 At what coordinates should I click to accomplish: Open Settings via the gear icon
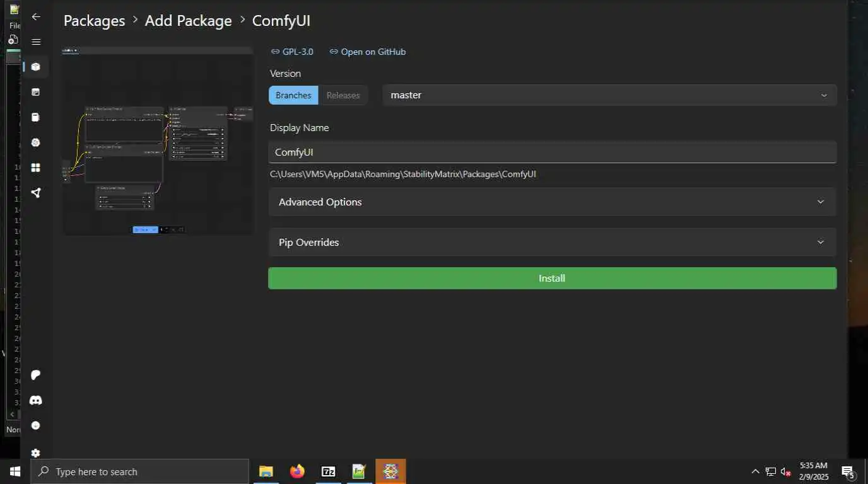pos(36,452)
